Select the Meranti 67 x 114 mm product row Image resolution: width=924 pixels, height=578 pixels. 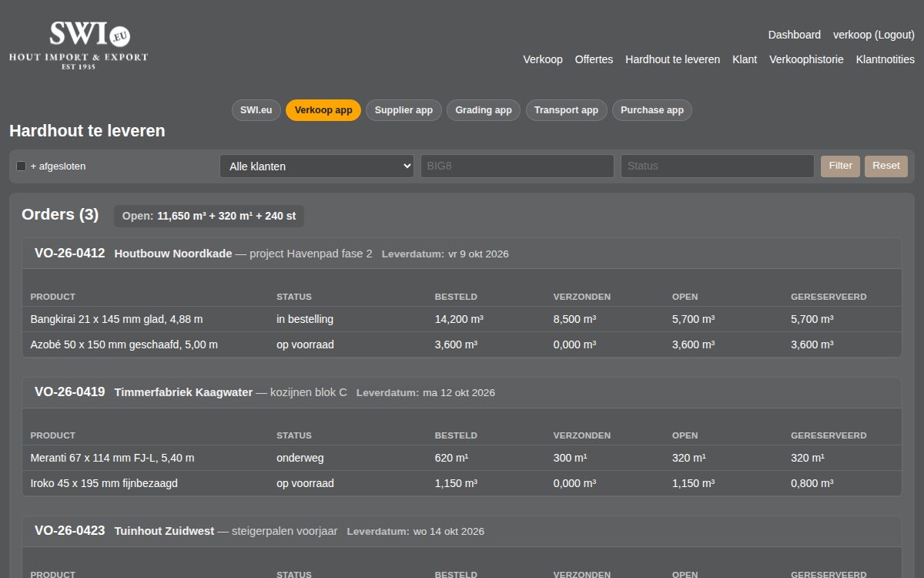(x=462, y=458)
